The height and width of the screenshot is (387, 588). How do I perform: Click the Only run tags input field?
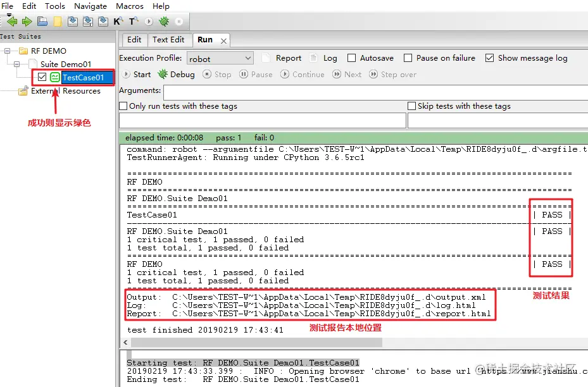click(263, 121)
